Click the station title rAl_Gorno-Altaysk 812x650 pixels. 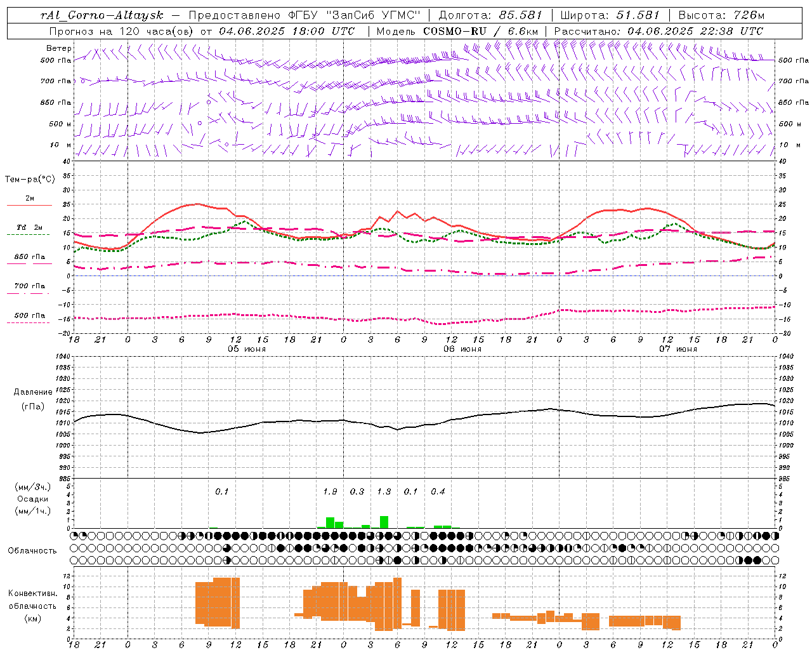103,15
